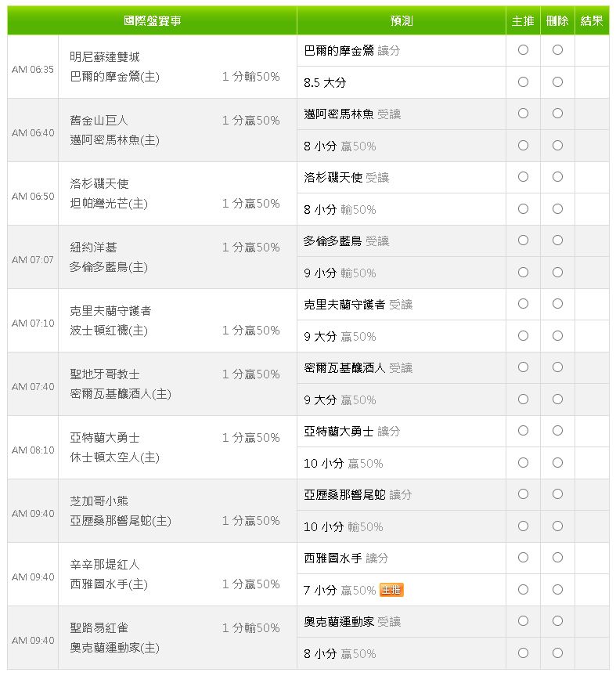
Task: Click team name 舊金山巨人
Action: click(99, 121)
